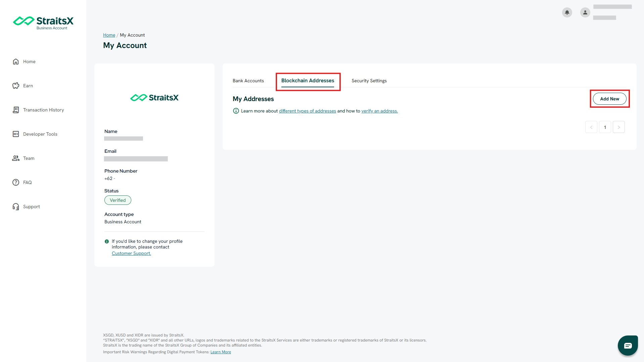This screenshot has width=644, height=362.
Task: Go to the next page of addresses
Action: tap(618, 127)
